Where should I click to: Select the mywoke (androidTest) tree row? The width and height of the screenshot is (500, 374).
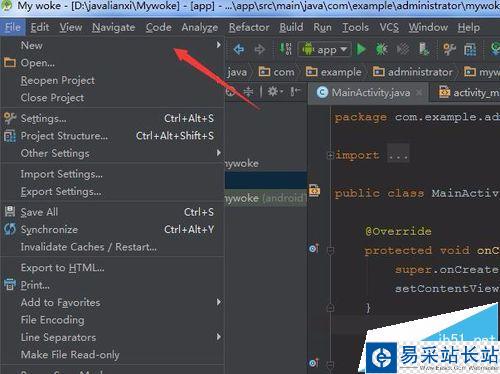tap(266, 198)
